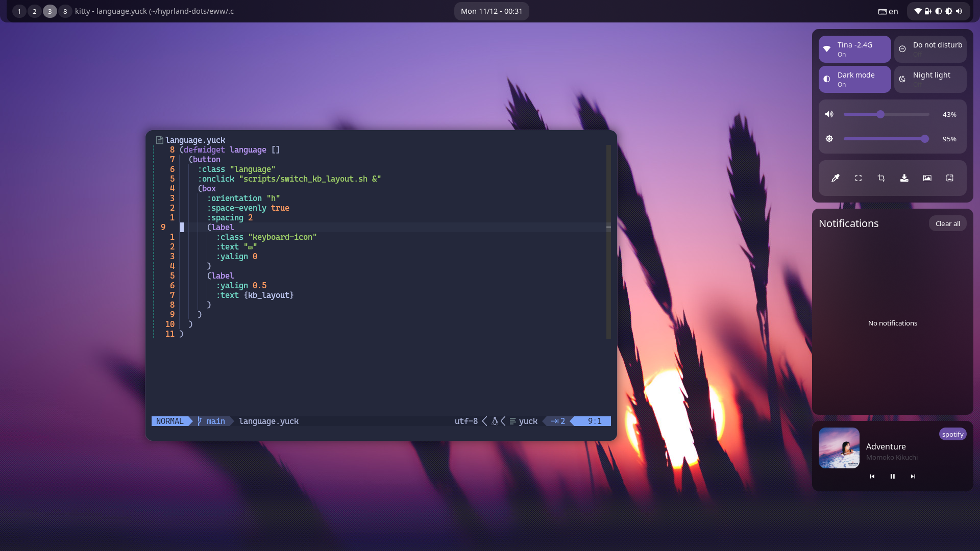Click the fullscreen screenshot icon
This screenshot has height=551, width=980.
click(x=858, y=178)
